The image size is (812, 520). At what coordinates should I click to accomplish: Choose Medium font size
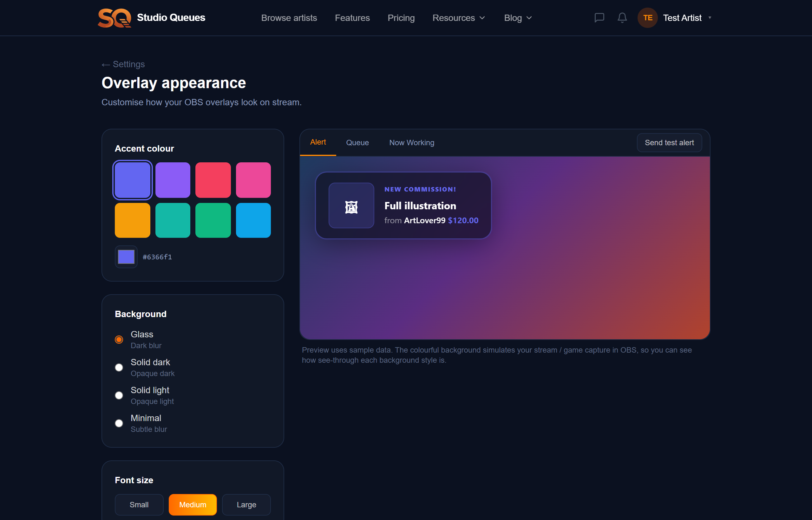193,505
